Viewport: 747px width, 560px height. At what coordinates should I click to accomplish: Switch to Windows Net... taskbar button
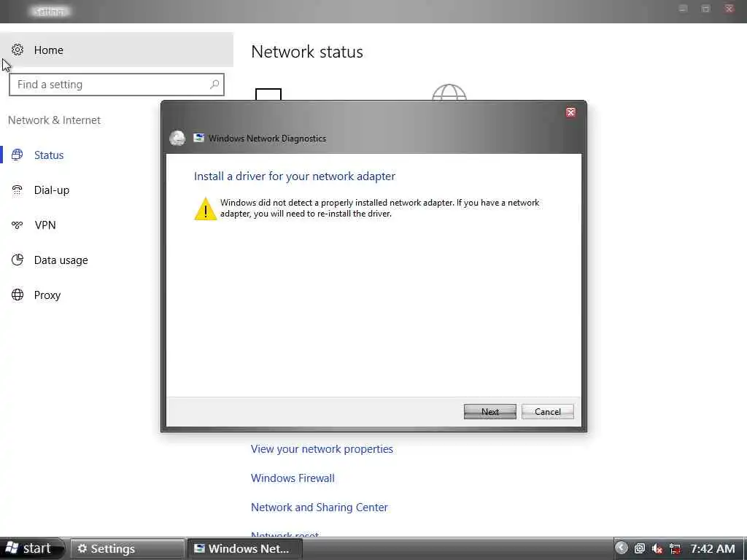[x=244, y=548]
